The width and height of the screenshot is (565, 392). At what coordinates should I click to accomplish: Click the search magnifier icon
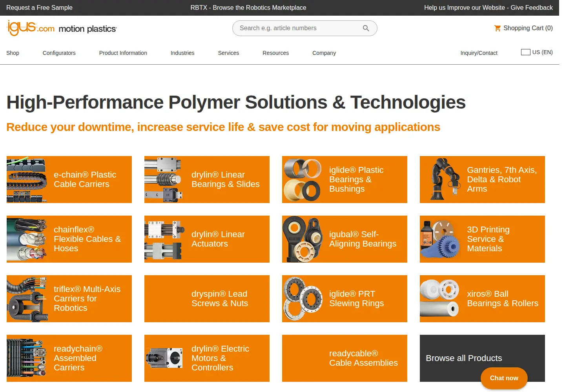coord(366,28)
